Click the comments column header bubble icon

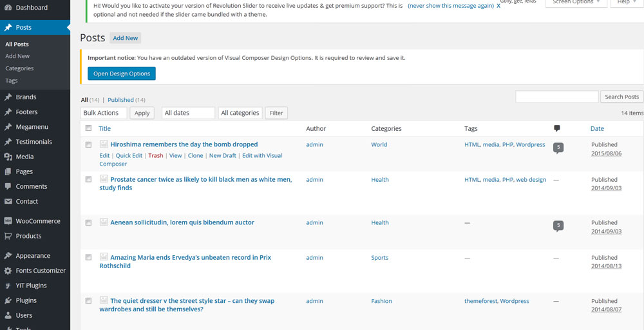[557, 129]
